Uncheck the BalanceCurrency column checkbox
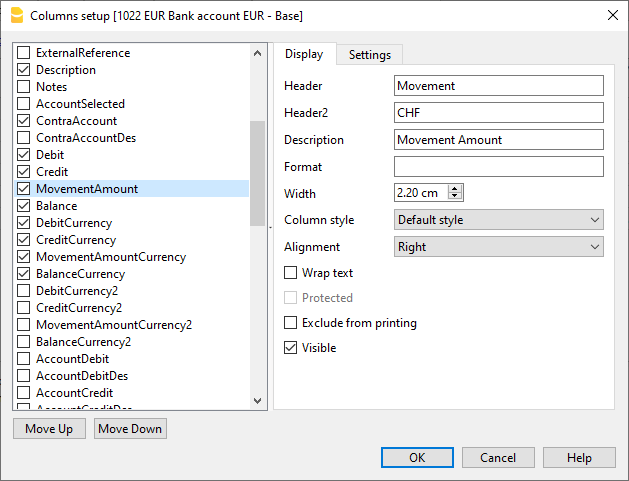 (24, 274)
